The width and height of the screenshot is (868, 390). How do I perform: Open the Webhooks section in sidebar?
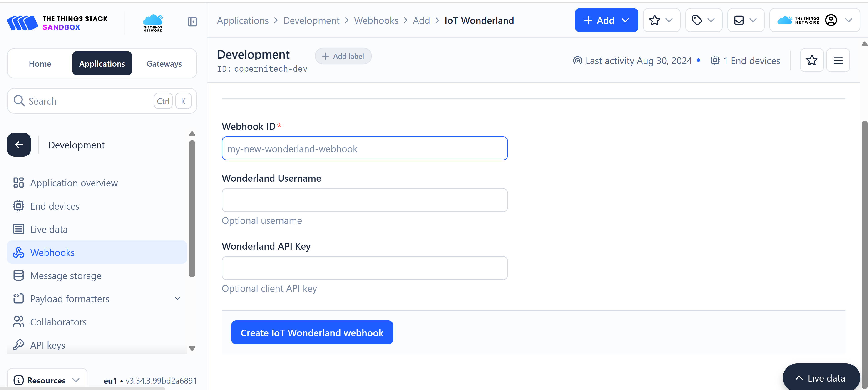coord(52,252)
